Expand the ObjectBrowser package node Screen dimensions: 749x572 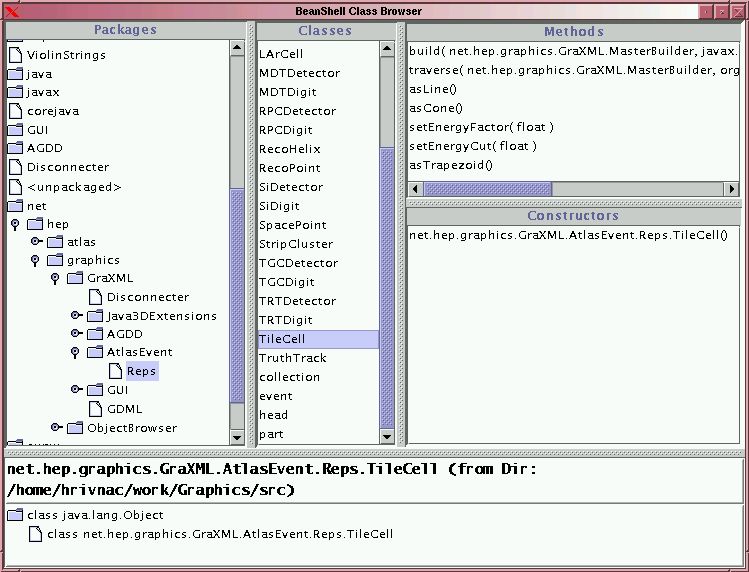(56, 427)
